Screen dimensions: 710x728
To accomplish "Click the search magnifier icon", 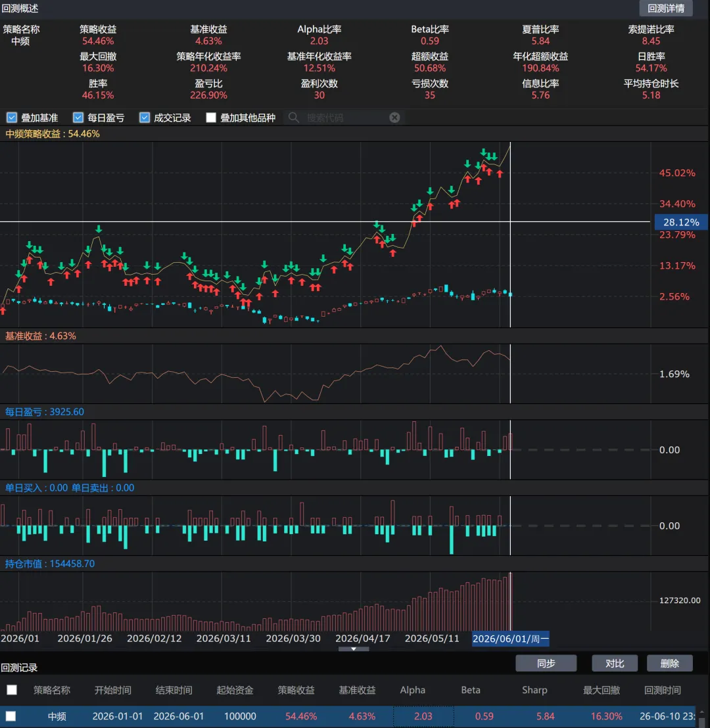I will (x=293, y=118).
